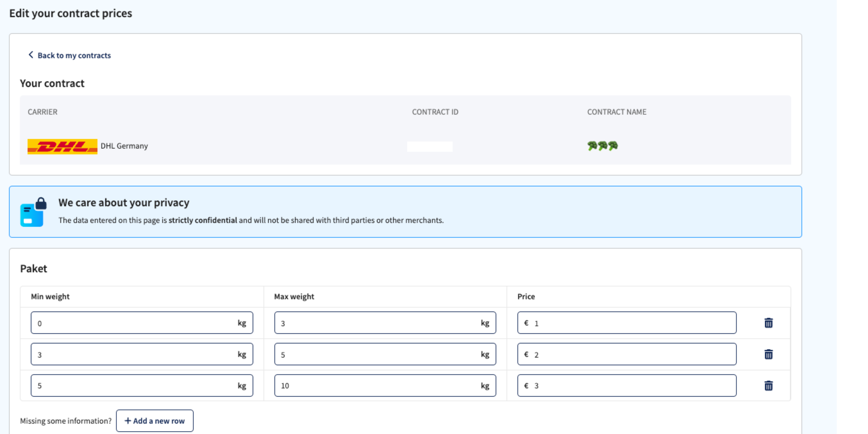The image size is (868, 434).
Task: Click the DHL carrier logo
Action: pos(62,146)
